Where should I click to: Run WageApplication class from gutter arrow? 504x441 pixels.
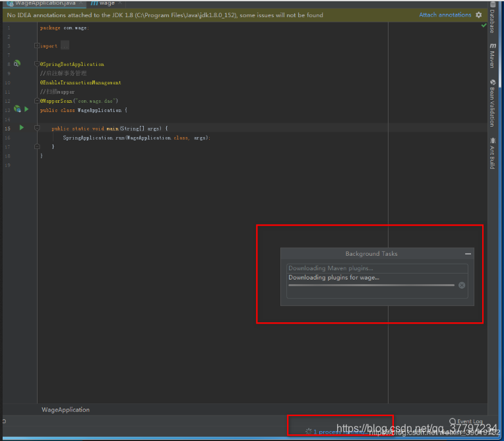click(26, 109)
